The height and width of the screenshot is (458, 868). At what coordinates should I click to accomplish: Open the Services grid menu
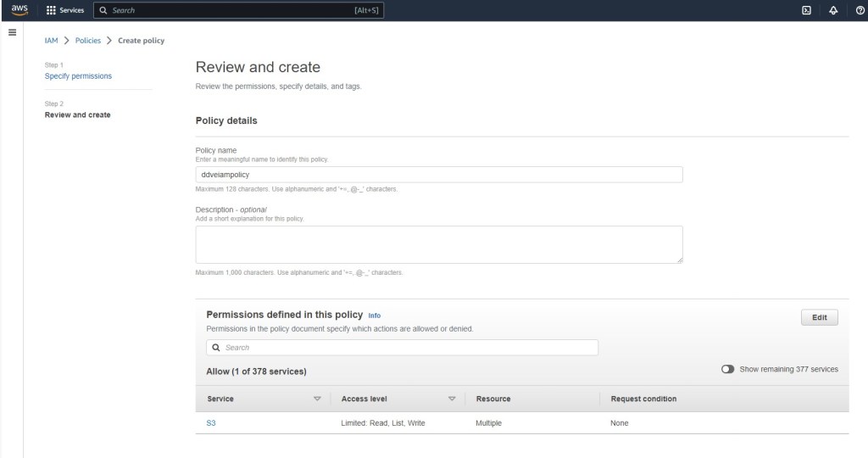coord(65,10)
